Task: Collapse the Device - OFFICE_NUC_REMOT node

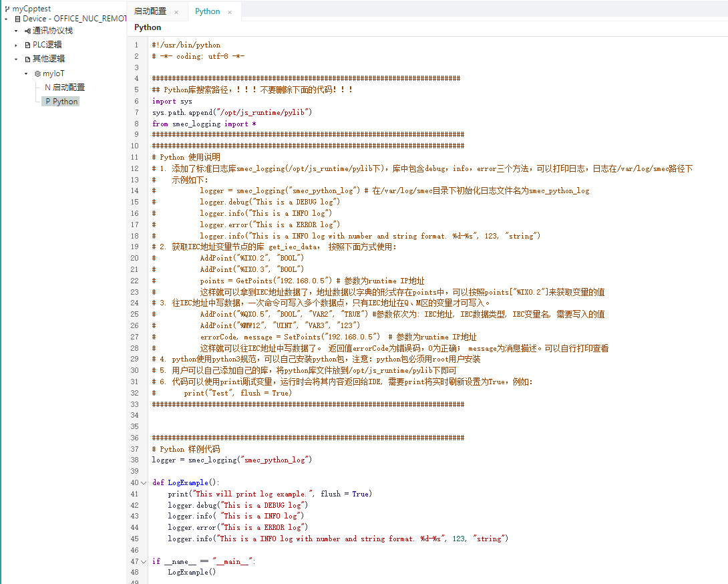Action: pyautogui.click(x=6, y=19)
